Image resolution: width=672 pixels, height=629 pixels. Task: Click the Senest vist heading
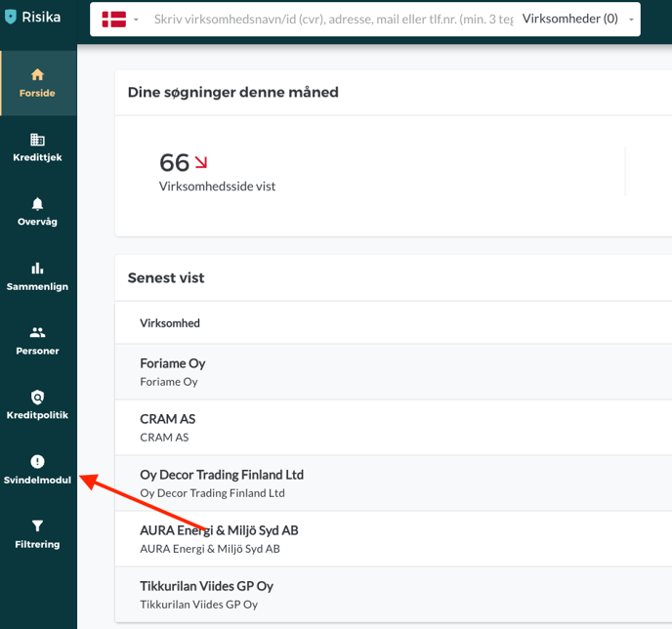[166, 277]
